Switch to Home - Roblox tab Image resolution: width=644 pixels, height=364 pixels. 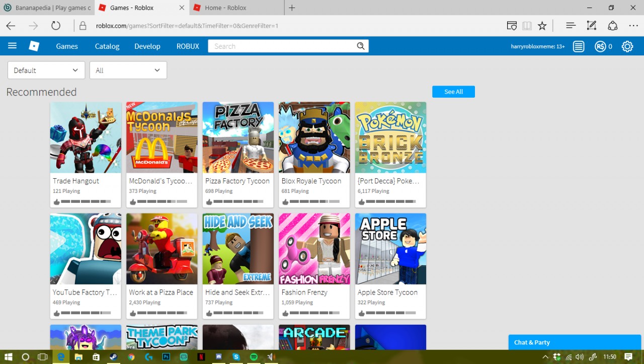coord(237,8)
